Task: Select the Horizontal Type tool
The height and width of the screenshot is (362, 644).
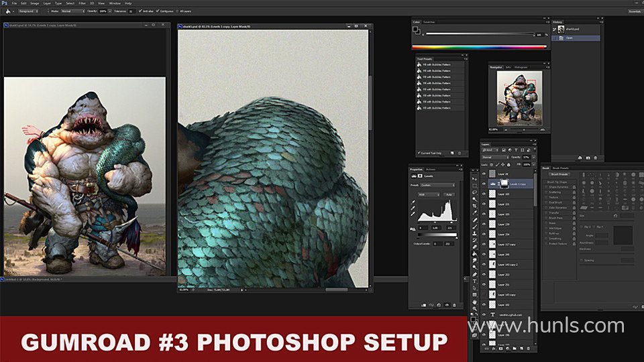Action: (475, 281)
